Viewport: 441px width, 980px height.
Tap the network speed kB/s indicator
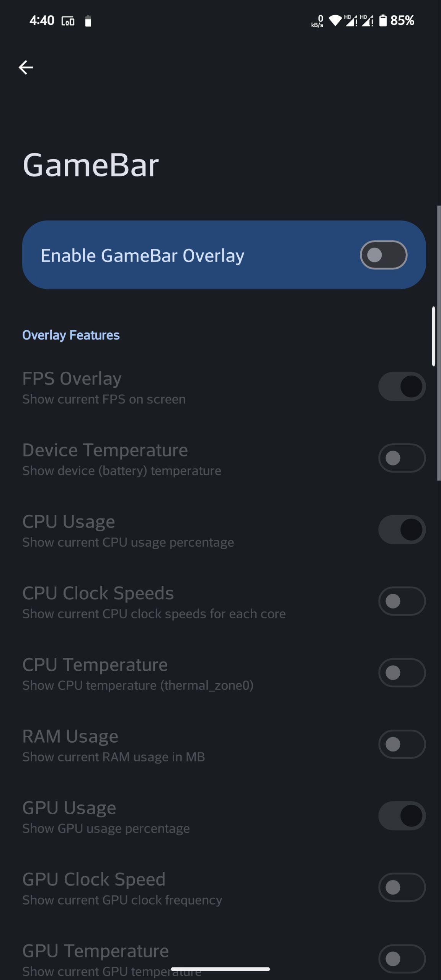[x=317, y=21]
